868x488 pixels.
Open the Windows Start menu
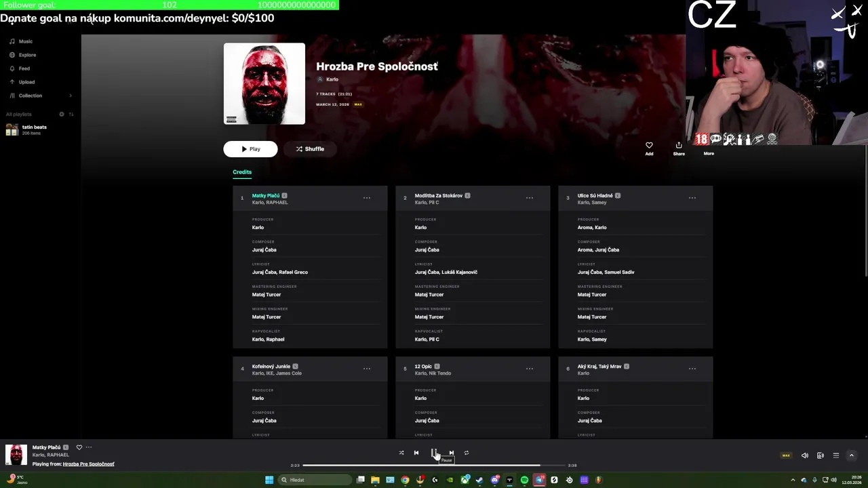coord(269,480)
